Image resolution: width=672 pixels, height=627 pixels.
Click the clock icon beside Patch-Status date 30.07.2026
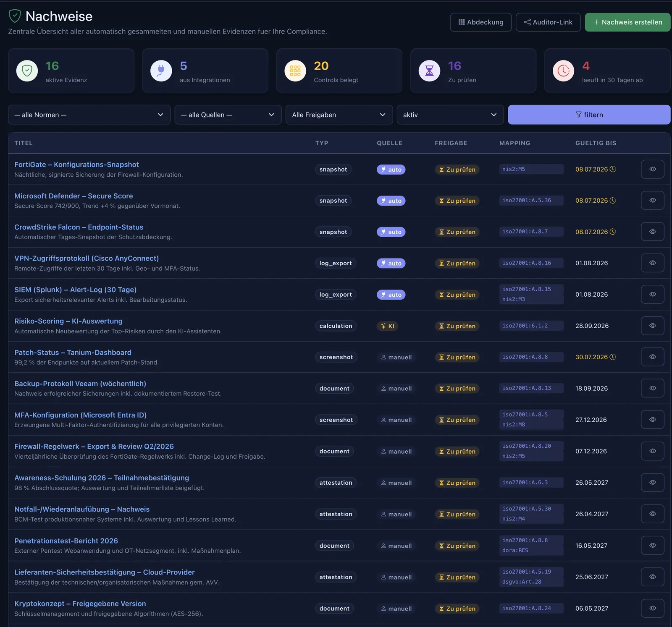(613, 357)
